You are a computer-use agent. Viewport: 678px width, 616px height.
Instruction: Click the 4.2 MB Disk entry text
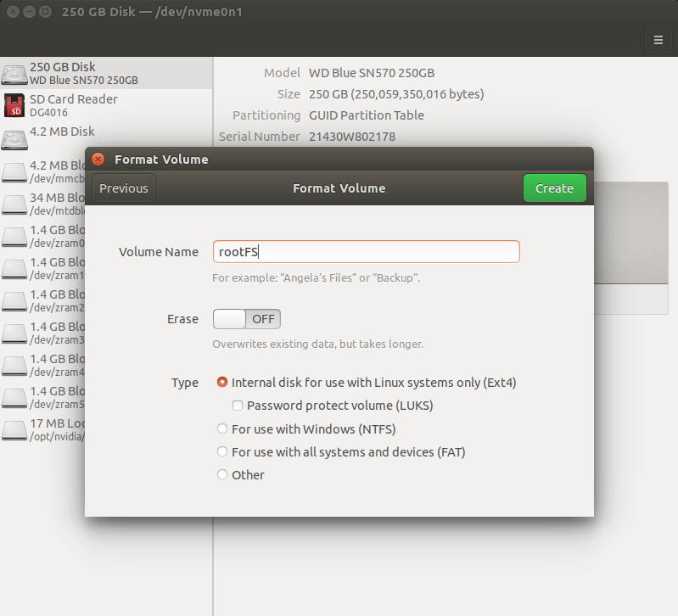[x=62, y=132]
